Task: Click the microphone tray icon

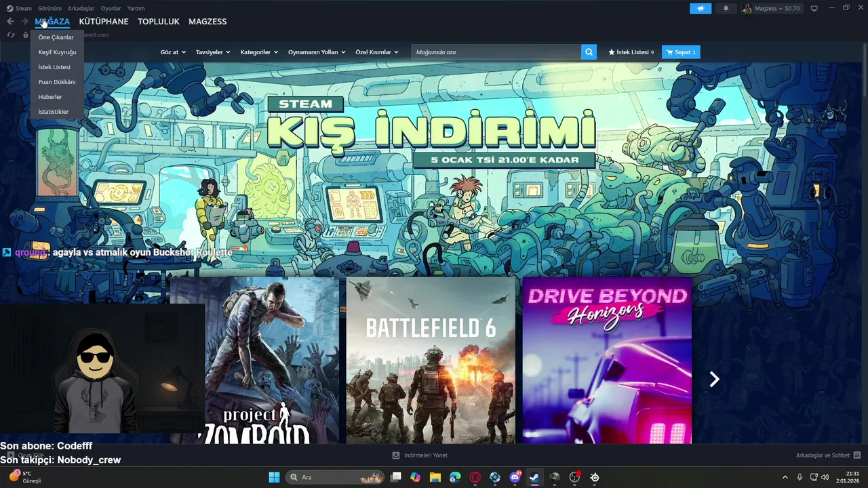Action: point(800,477)
